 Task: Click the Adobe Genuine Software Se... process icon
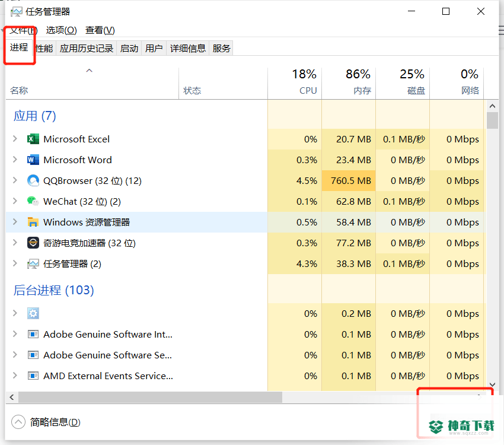(33, 355)
